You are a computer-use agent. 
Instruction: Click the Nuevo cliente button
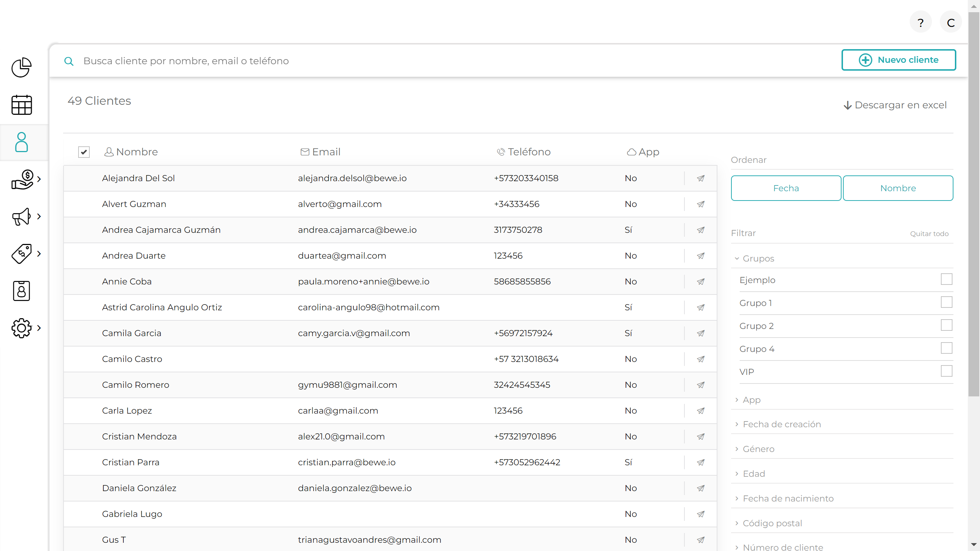point(899,60)
